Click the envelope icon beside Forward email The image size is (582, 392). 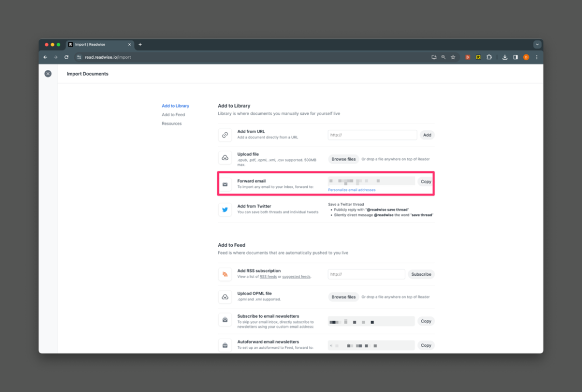[225, 184]
